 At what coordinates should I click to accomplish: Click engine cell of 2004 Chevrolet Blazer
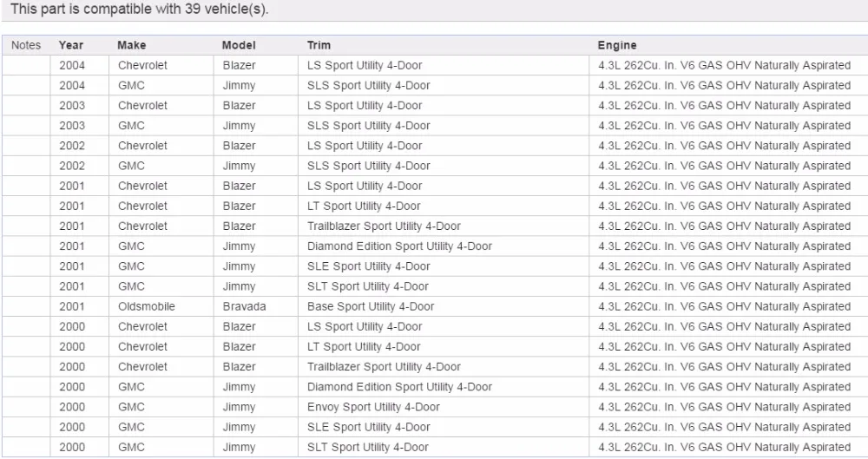click(x=724, y=65)
